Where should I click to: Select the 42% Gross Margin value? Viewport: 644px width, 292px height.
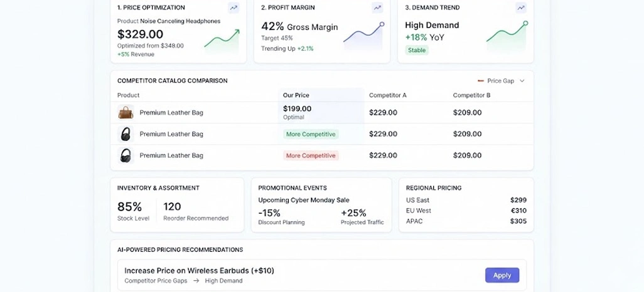pos(299,27)
